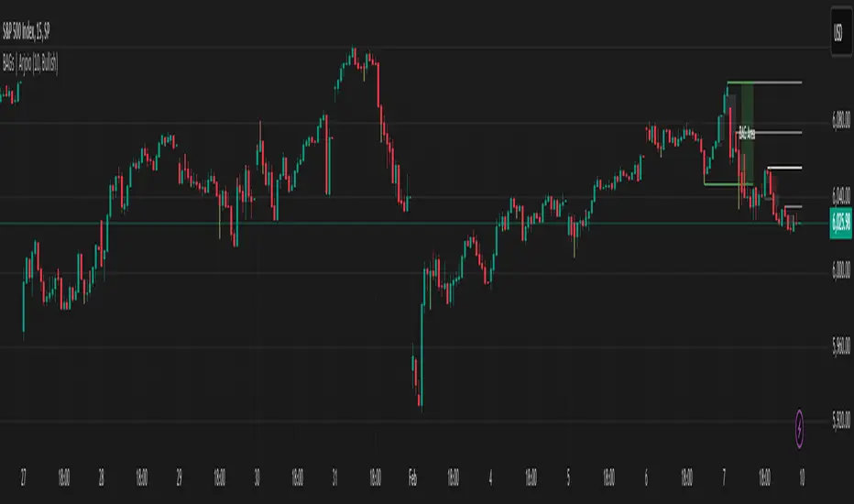Screen dimensions: 854x504
Task: Click the purple lightning bolt icon
Action: tap(803, 427)
